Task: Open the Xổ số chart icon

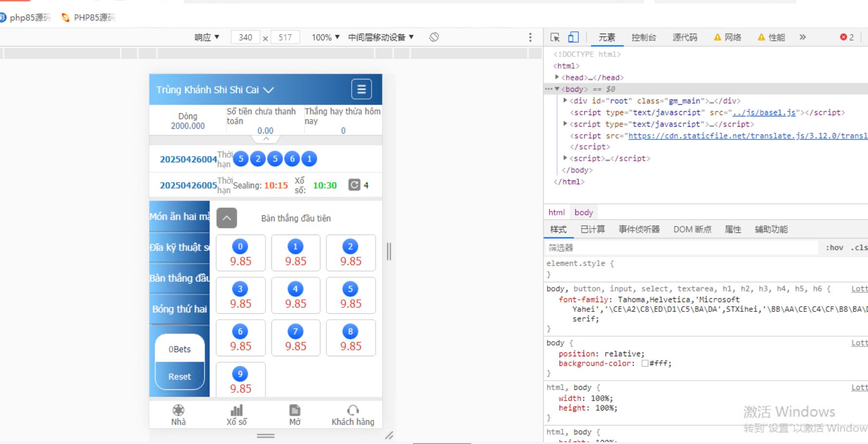Action: click(x=236, y=410)
